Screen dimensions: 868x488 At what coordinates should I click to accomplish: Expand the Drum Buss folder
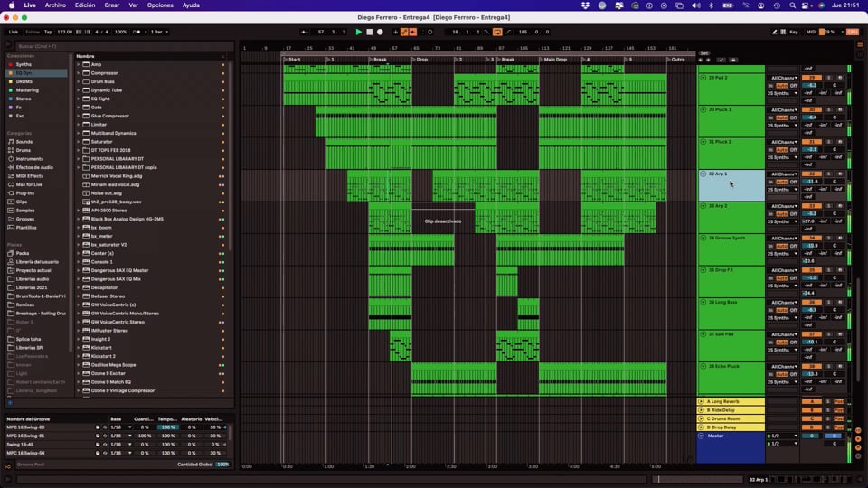(79, 82)
